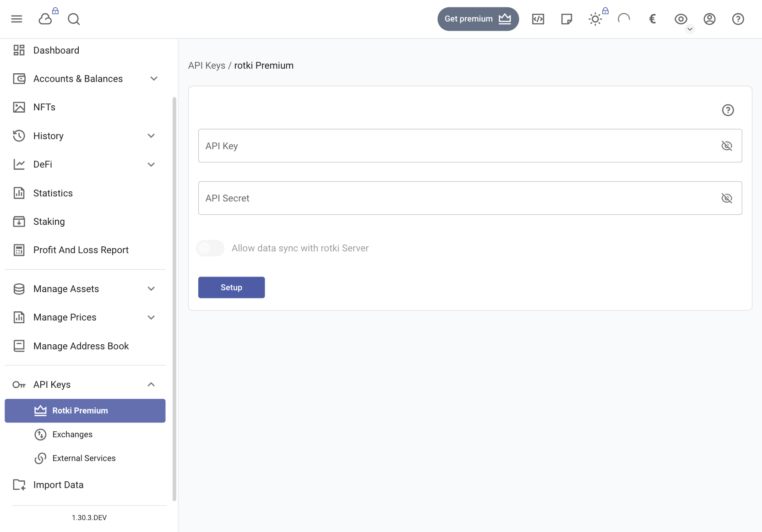Toggle the hamburger navigation menu
Image resolution: width=762 pixels, height=532 pixels.
[17, 19]
